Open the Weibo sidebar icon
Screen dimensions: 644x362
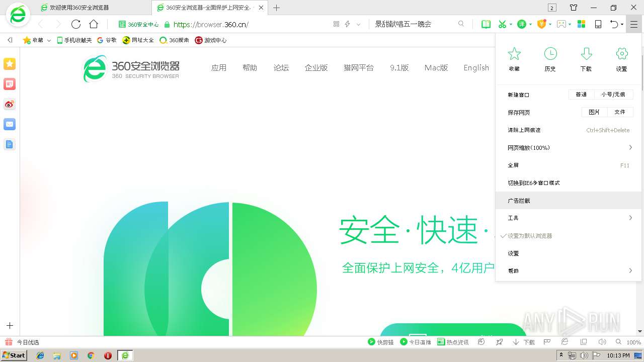pyautogui.click(x=10, y=104)
